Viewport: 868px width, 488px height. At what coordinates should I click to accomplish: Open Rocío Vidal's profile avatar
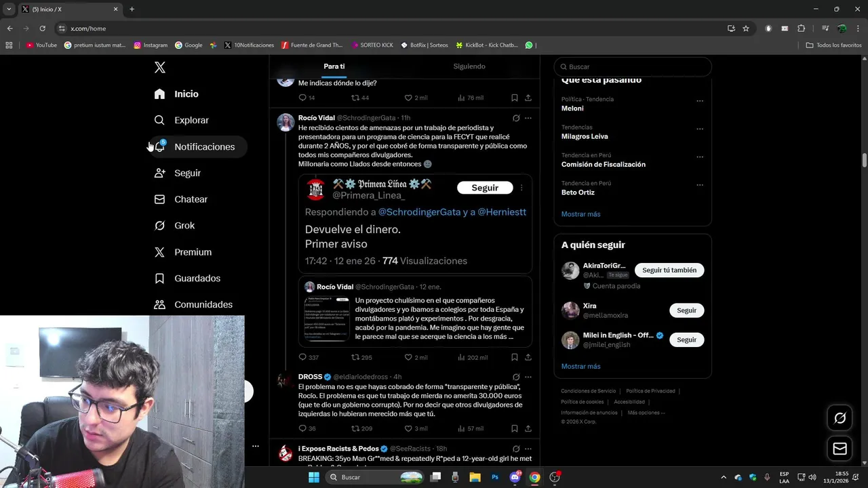tap(285, 123)
